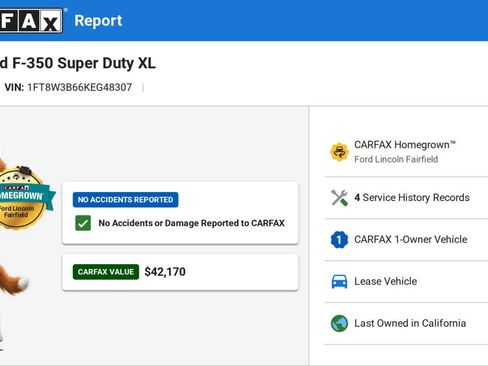
Task: Click the F-350 Super Duty XL title
Action: click(78, 63)
